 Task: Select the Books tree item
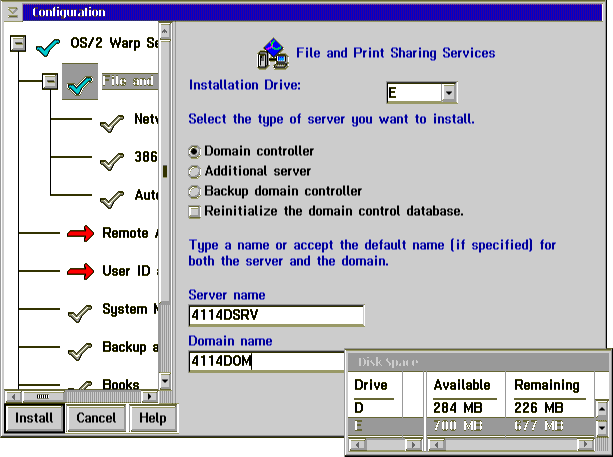click(121, 385)
